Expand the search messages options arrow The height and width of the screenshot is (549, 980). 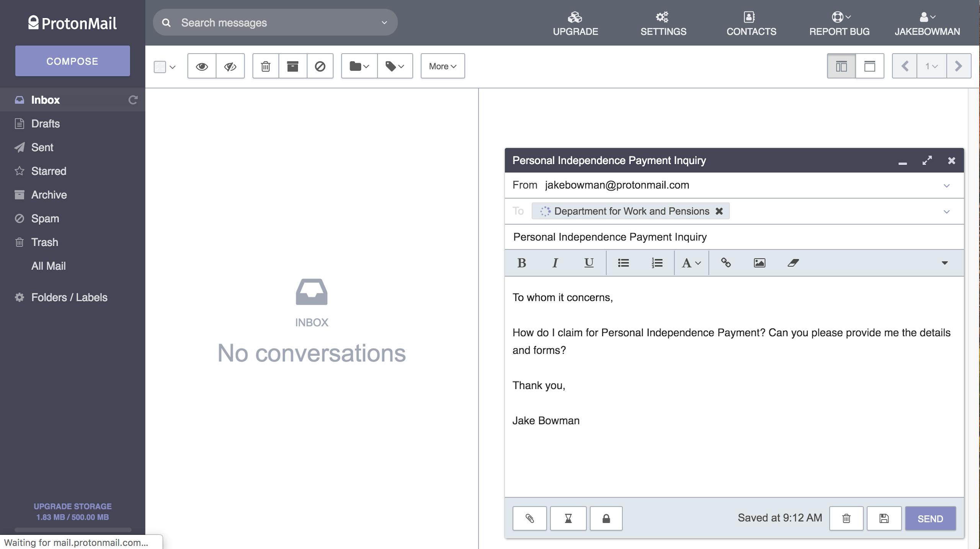click(x=384, y=23)
